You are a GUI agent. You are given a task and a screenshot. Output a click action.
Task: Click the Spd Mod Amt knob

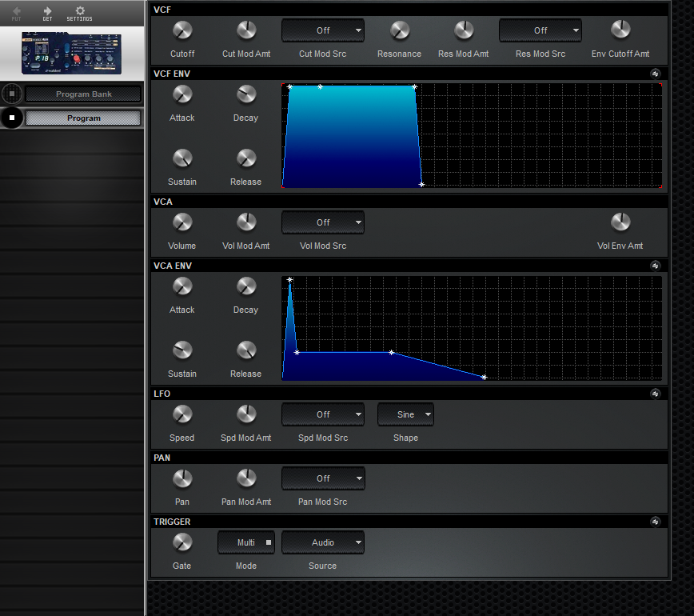point(246,414)
